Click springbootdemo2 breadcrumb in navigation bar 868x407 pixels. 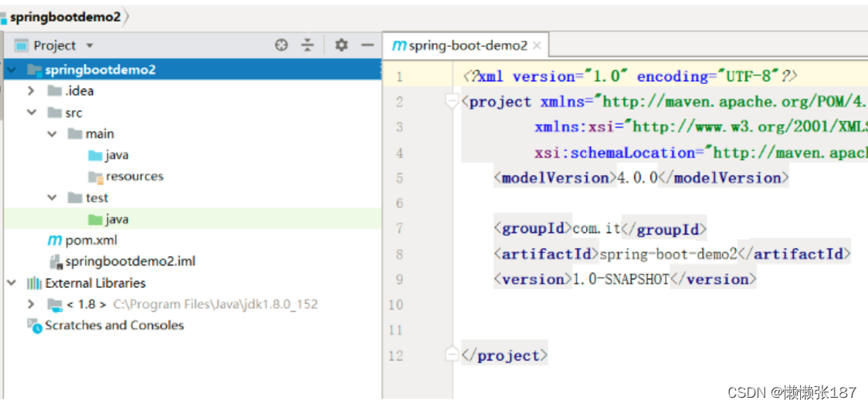pos(65,17)
